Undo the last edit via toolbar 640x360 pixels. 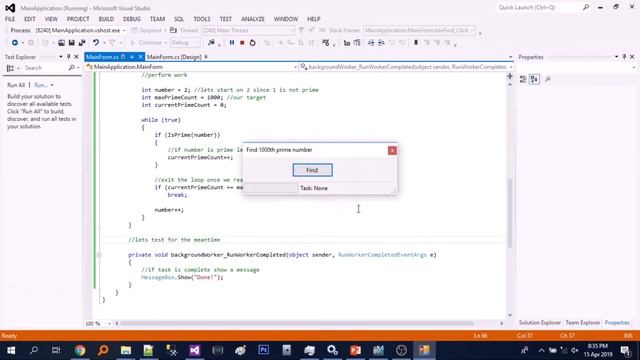96,42
